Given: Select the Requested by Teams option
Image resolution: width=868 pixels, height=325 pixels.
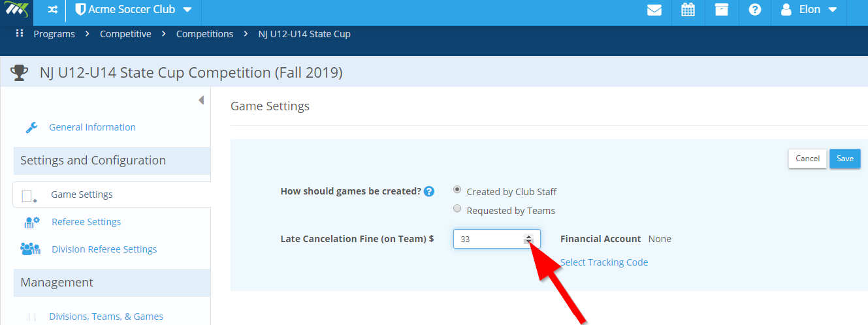Looking at the screenshot, I should (x=457, y=209).
